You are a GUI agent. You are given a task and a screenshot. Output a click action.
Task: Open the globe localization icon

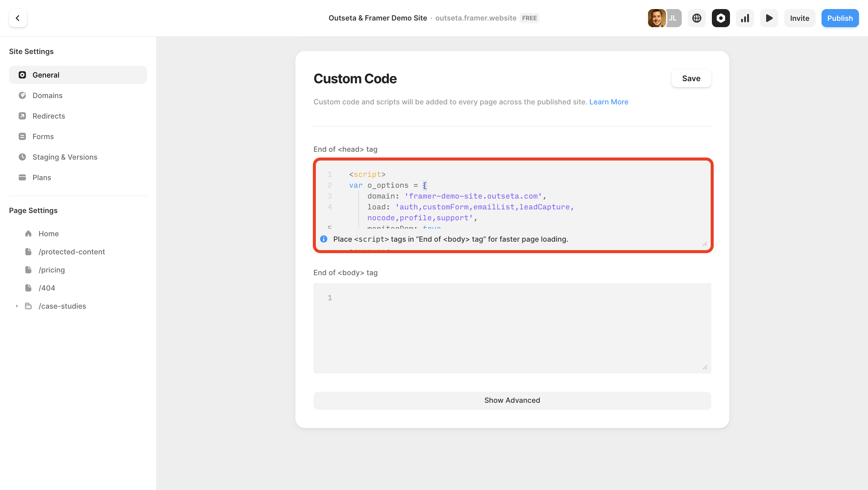click(697, 18)
